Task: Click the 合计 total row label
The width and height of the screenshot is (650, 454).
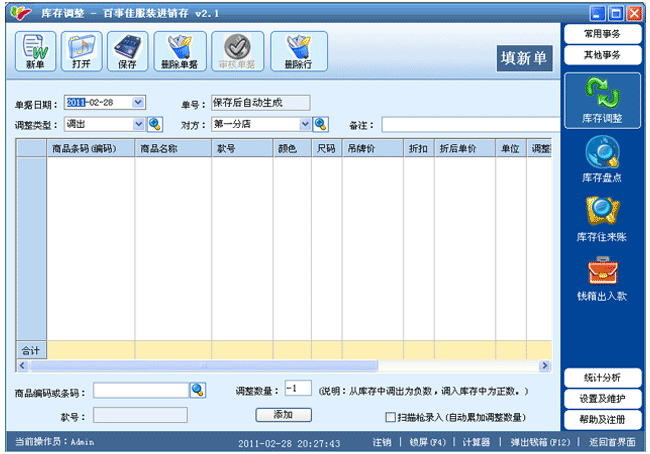Action: (31, 351)
